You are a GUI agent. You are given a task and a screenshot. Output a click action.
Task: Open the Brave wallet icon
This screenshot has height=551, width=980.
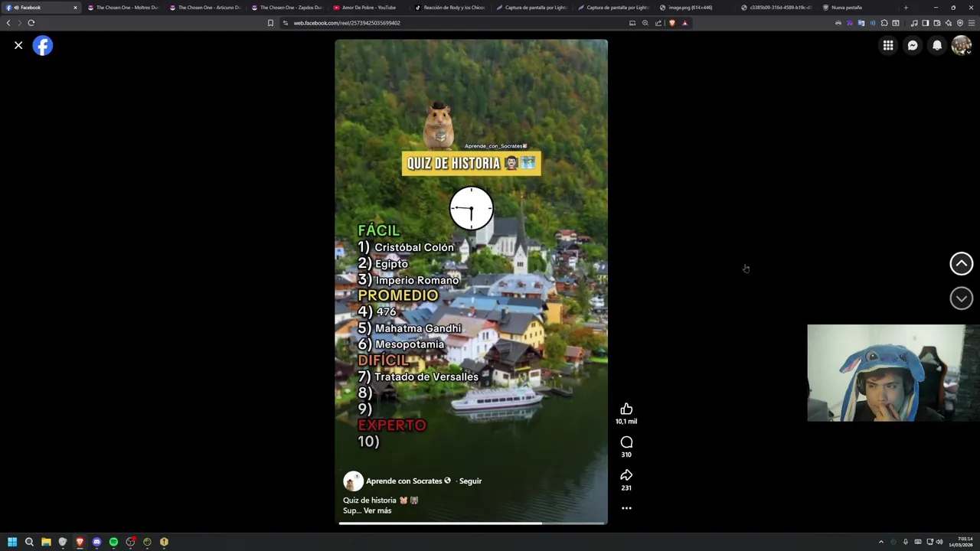937,23
